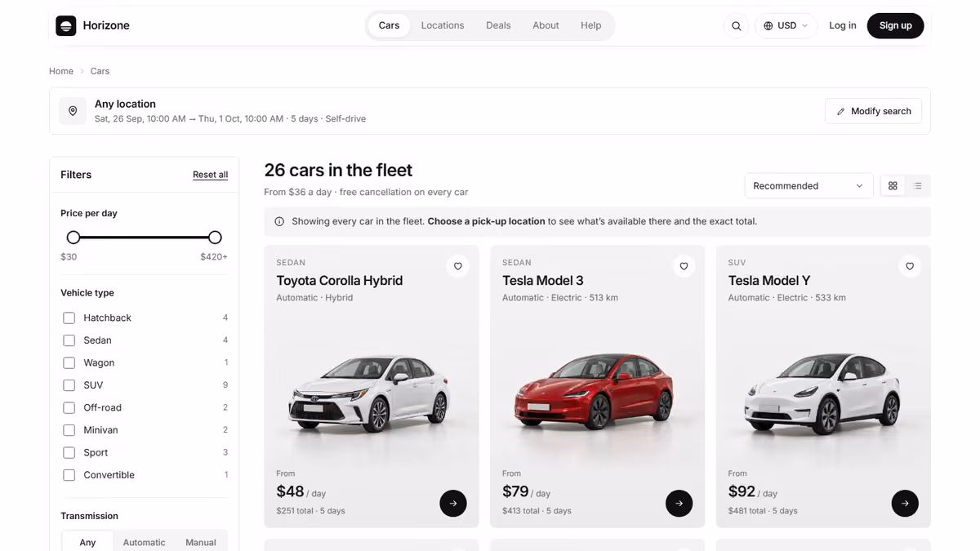
Task: Check the Off-road vehicle type
Action: 69,407
